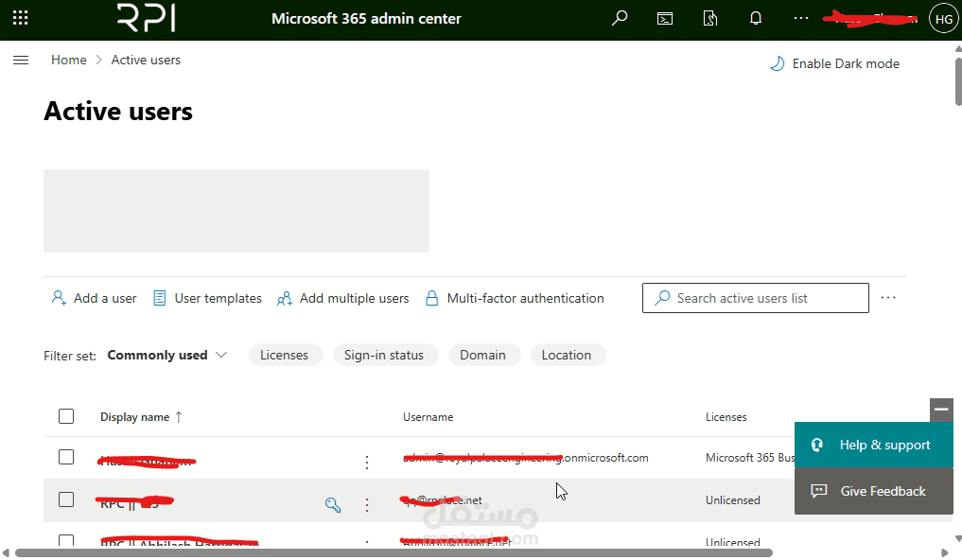962x560 pixels.
Task: Open Multi-factor authentication
Action: coord(515,298)
